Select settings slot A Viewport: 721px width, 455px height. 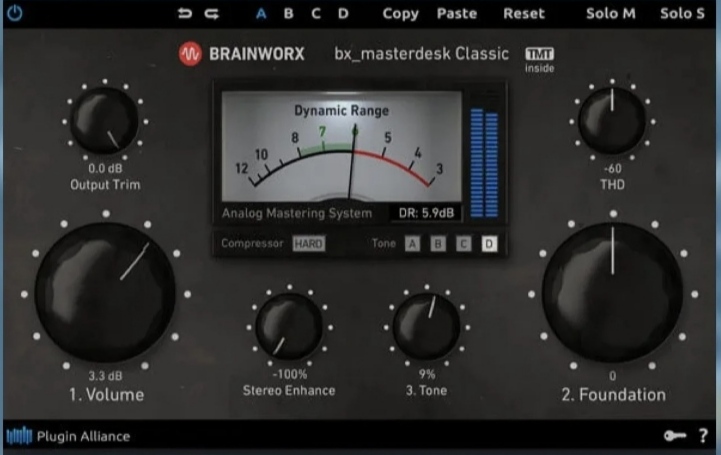tap(261, 14)
